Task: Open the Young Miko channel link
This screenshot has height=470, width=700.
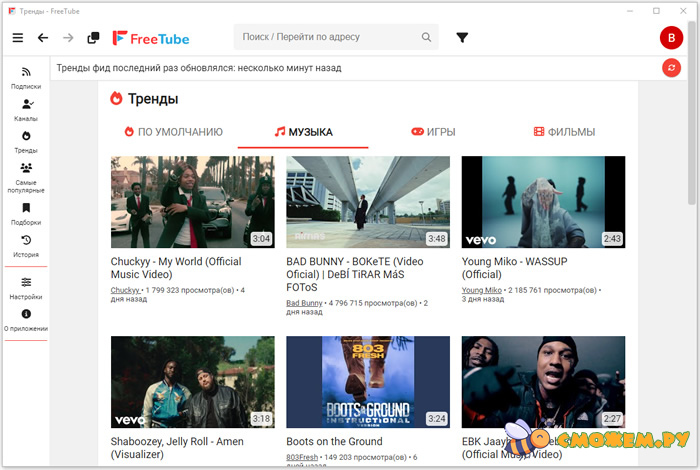Action: pos(481,290)
